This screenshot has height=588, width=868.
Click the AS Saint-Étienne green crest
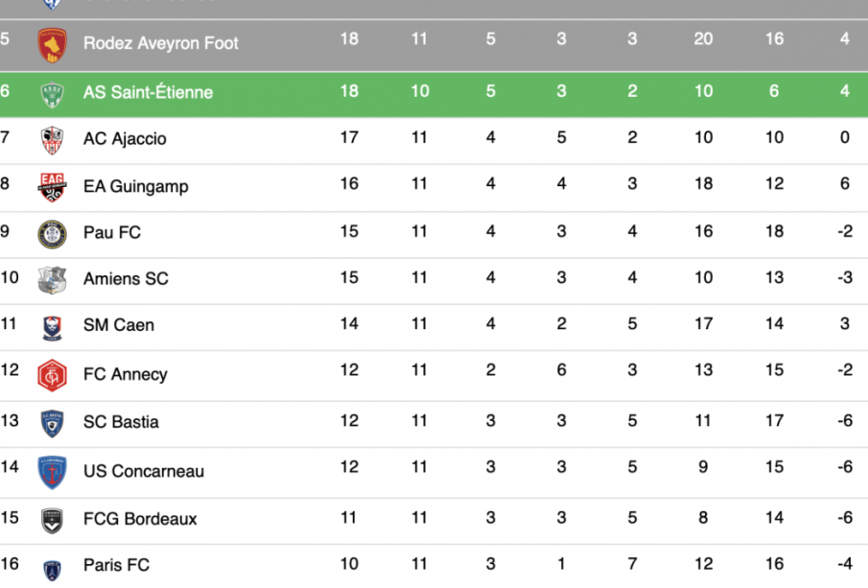[52, 94]
